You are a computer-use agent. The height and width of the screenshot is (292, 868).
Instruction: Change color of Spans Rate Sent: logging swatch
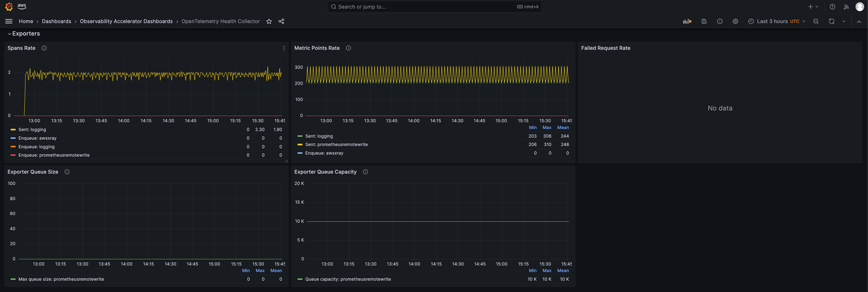[13, 130]
